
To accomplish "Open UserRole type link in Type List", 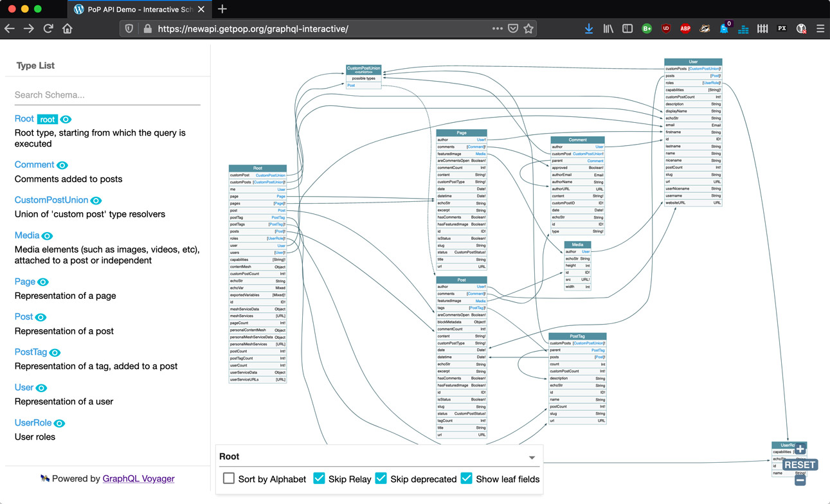I will click(x=33, y=423).
